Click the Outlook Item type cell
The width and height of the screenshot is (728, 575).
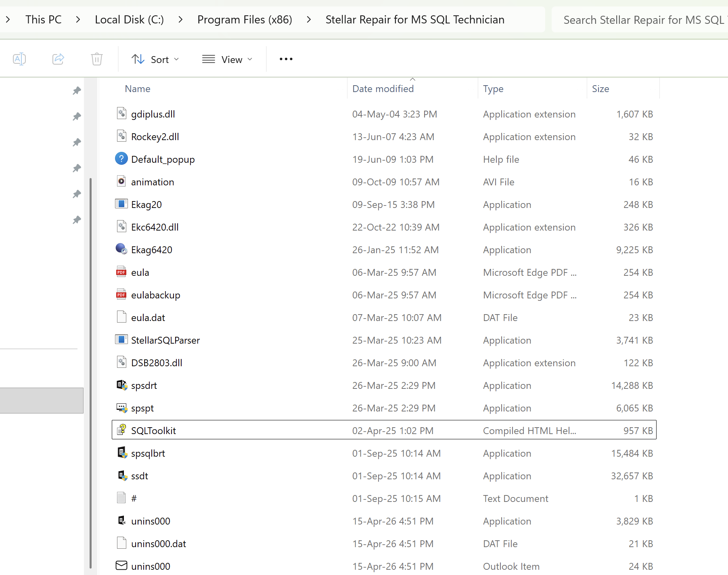click(511, 567)
